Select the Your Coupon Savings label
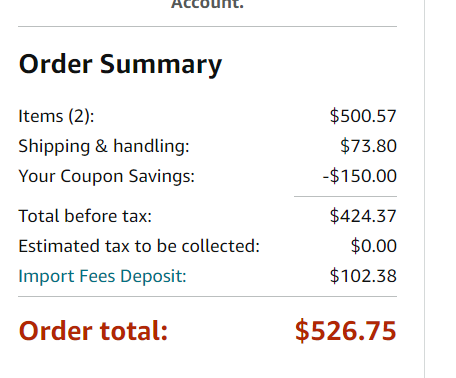The height and width of the screenshot is (378, 456). [x=106, y=176]
